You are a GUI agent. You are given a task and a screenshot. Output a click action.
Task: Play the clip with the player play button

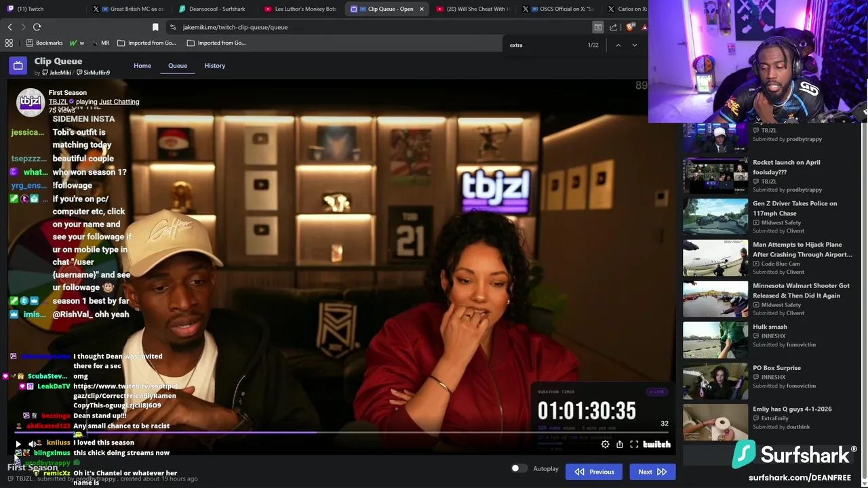pyautogui.click(x=18, y=444)
